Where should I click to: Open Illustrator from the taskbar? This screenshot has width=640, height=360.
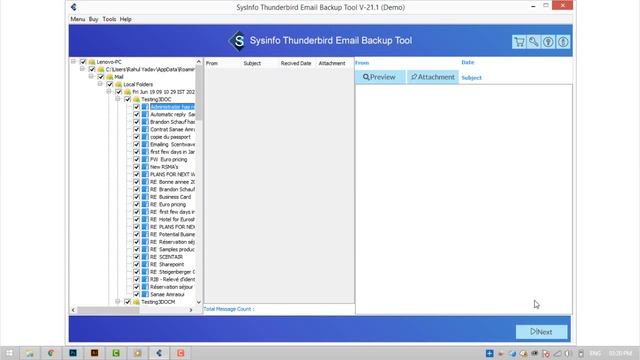(x=95, y=353)
